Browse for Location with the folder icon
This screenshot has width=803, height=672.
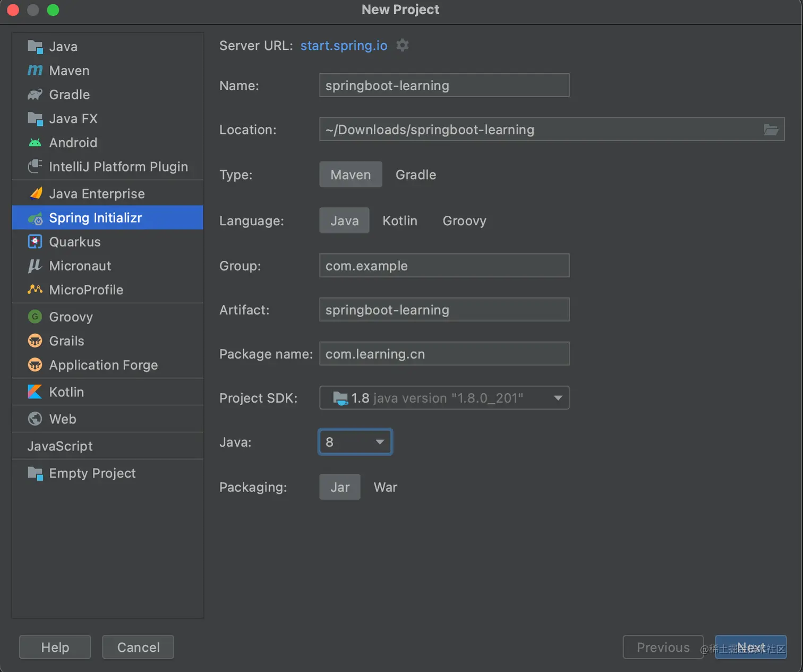[771, 130]
